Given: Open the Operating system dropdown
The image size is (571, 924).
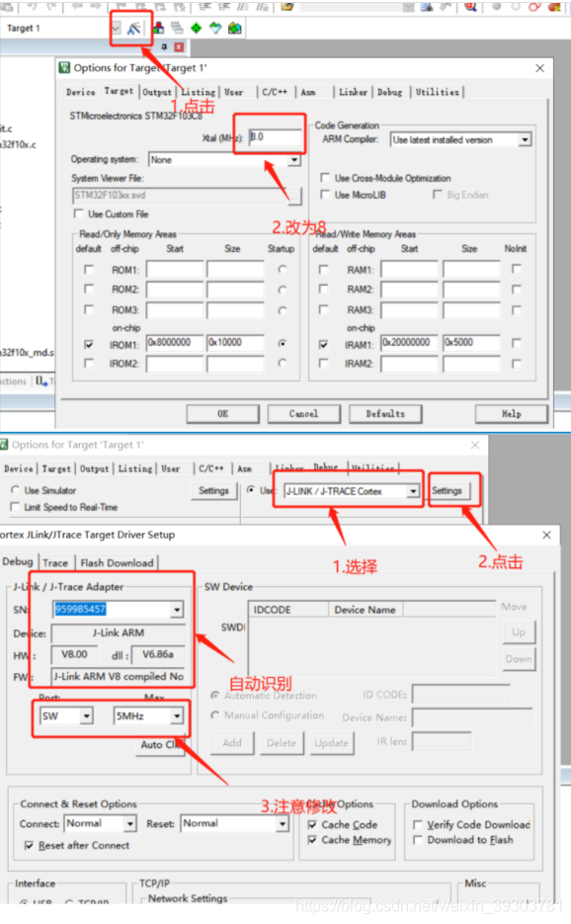Looking at the screenshot, I should click(x=294, y=160).
